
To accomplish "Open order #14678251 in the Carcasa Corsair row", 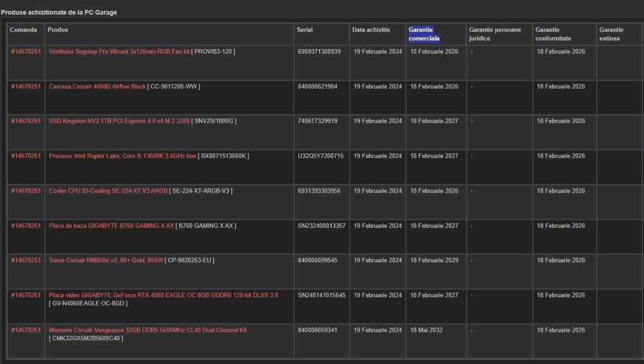I will pos(26,86).
